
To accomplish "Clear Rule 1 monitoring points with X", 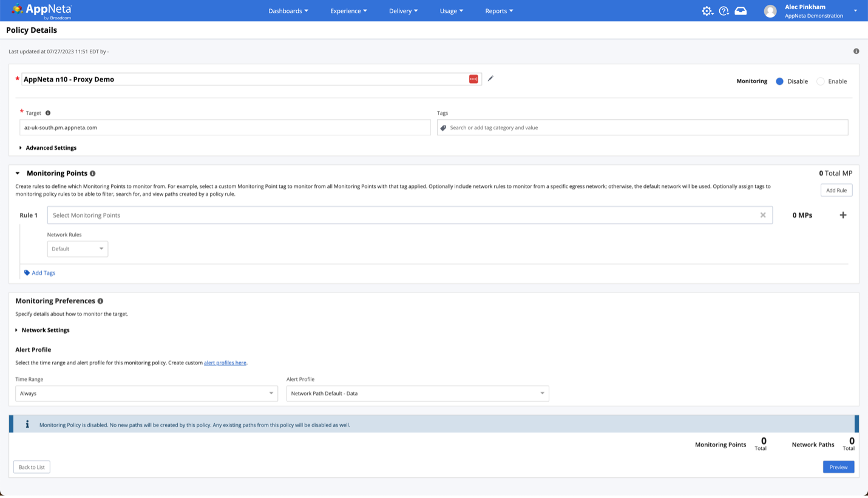I will tap(763, 215).
